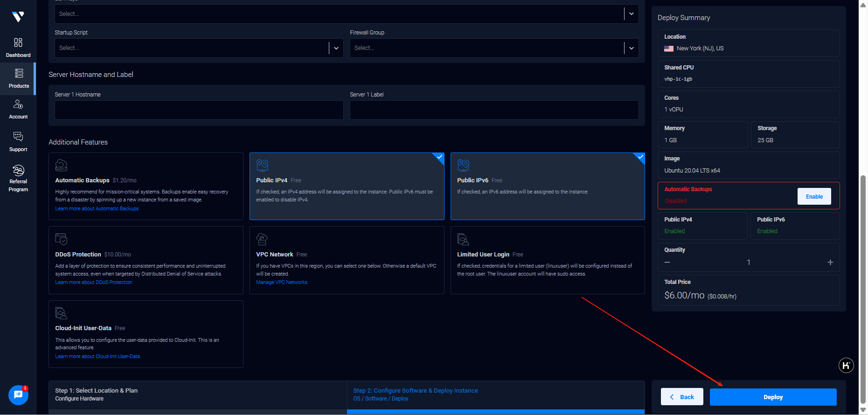The height and width of the screenshot is (415, 868).
Task: Enable the DDoS Protection feature card
Action: [146, 260]
